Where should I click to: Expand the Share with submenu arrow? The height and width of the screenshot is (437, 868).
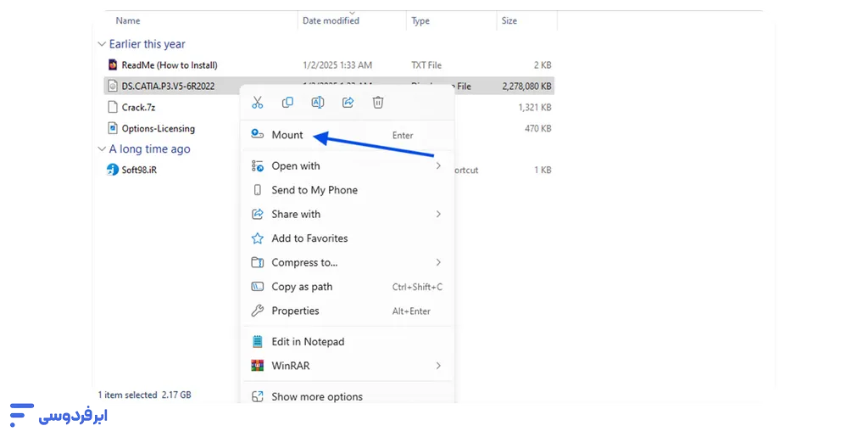point(438,215)
